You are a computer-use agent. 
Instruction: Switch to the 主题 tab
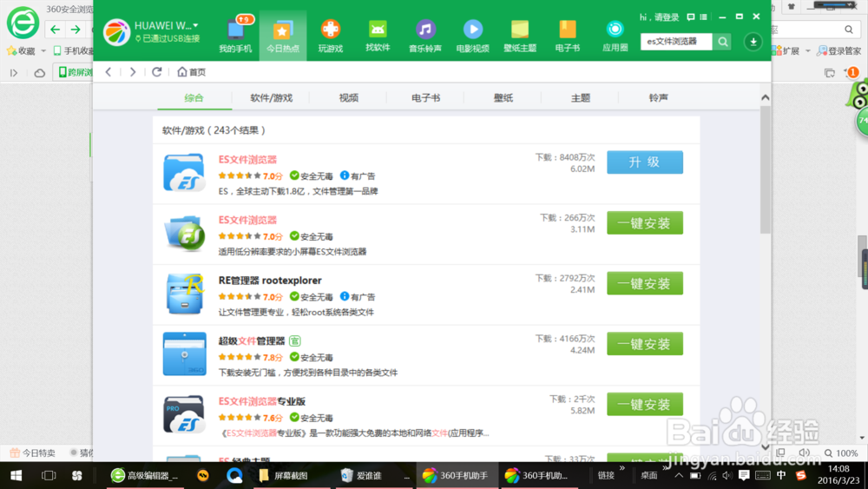coord(581,98)
